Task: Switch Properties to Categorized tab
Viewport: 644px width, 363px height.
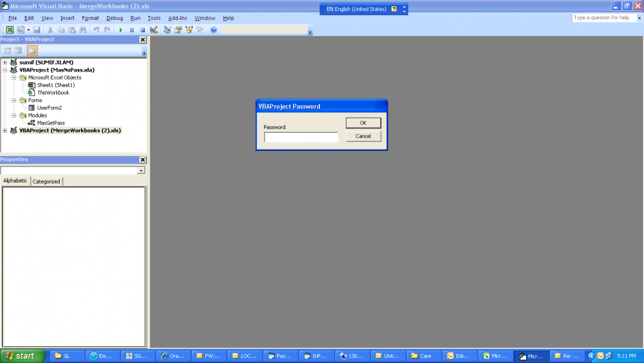Action: pos(46,182)
